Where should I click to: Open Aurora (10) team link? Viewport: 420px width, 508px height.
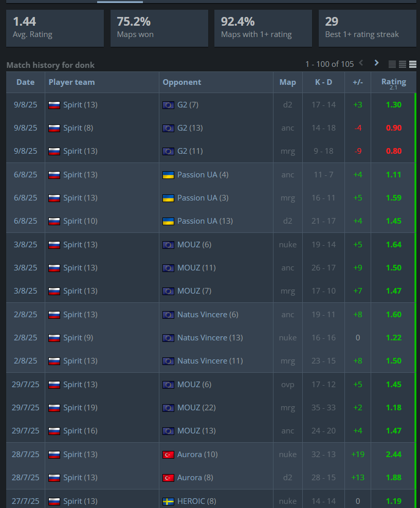[x=197, y=455]
